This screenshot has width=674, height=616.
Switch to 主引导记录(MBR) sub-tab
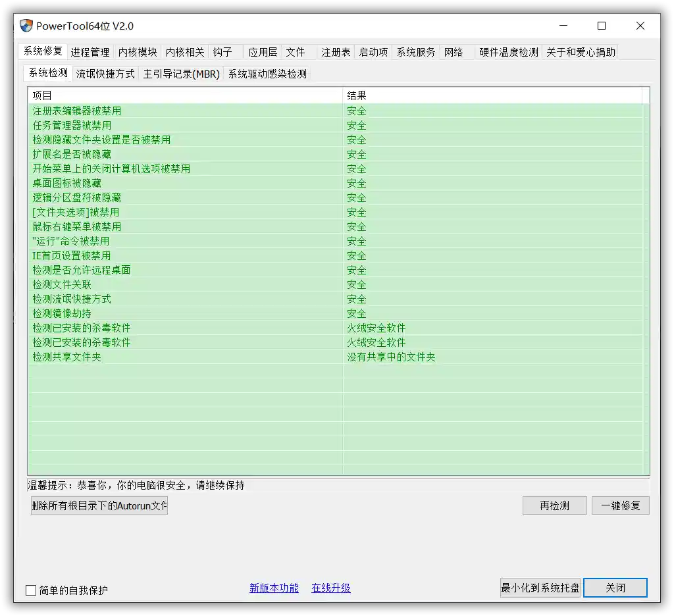pos(181,74)
